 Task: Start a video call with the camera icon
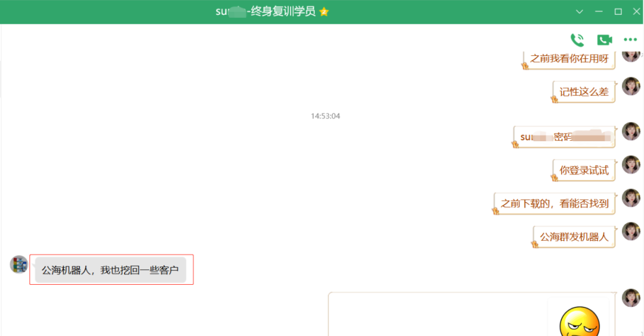point(605,40)
